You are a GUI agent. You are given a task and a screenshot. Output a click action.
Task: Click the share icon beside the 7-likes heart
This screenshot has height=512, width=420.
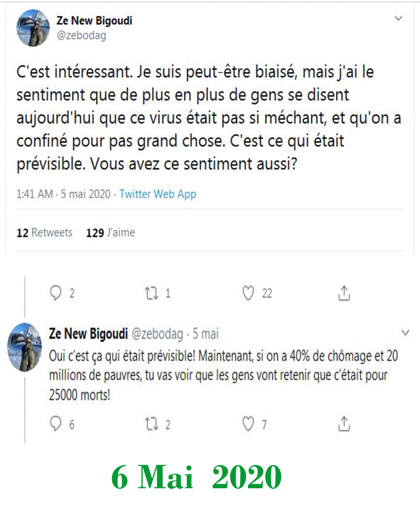tap(344, 424)
